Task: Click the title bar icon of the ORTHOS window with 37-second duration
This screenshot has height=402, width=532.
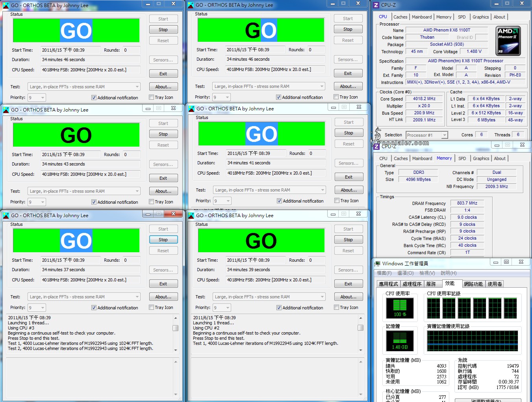Action: [6, 215]
